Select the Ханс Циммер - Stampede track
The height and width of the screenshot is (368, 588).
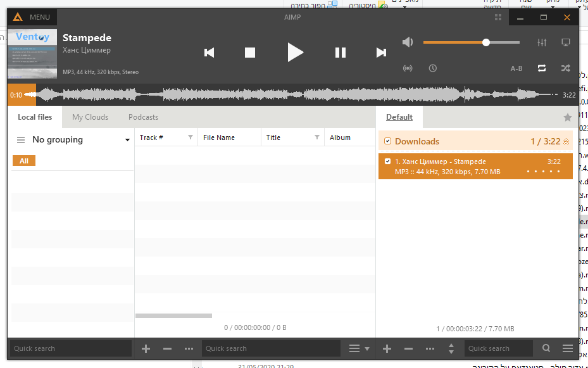(475, 166)
